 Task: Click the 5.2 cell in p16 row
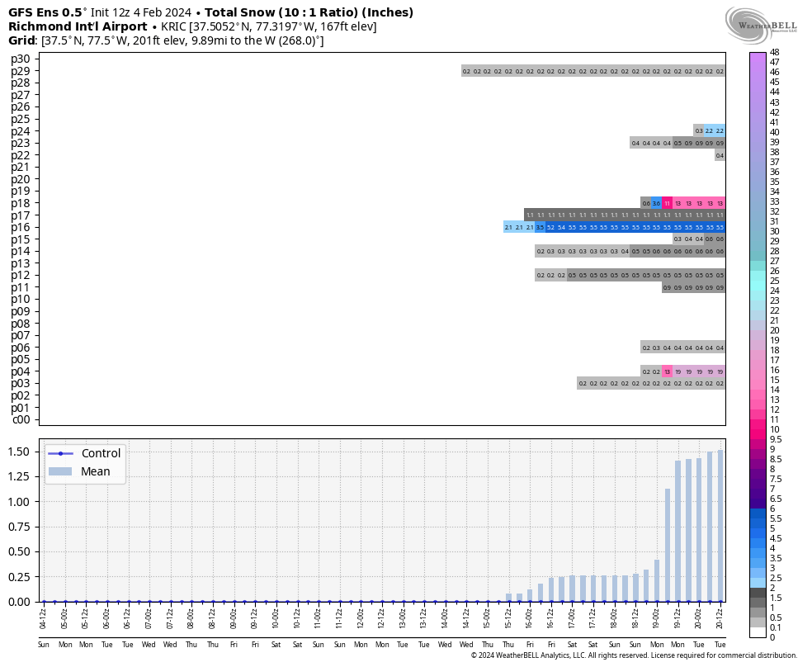point(550,227)
